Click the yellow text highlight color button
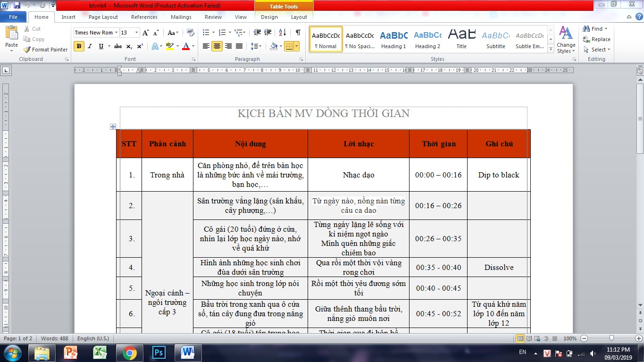644x362 pixels. [169, 46]
